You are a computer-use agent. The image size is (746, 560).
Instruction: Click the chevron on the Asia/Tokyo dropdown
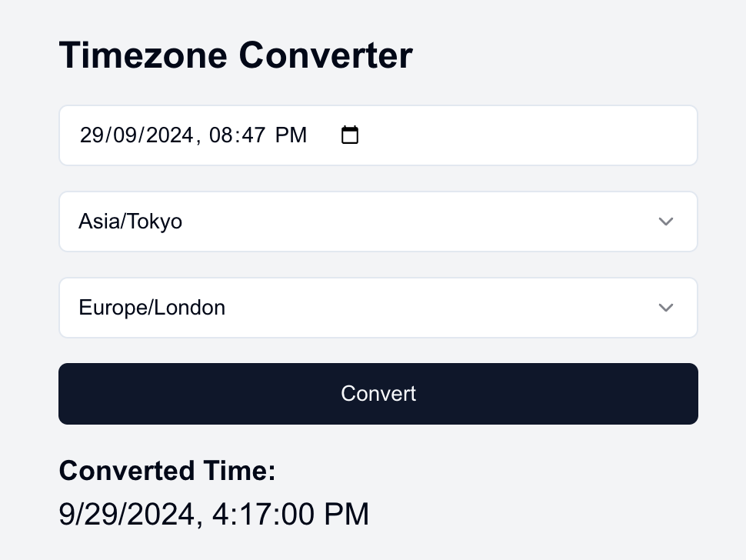click(x=665, y=222)
